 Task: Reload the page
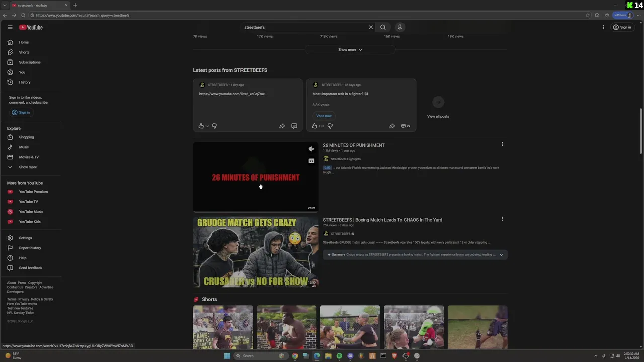pyautogui.click(x=23, y=15)
